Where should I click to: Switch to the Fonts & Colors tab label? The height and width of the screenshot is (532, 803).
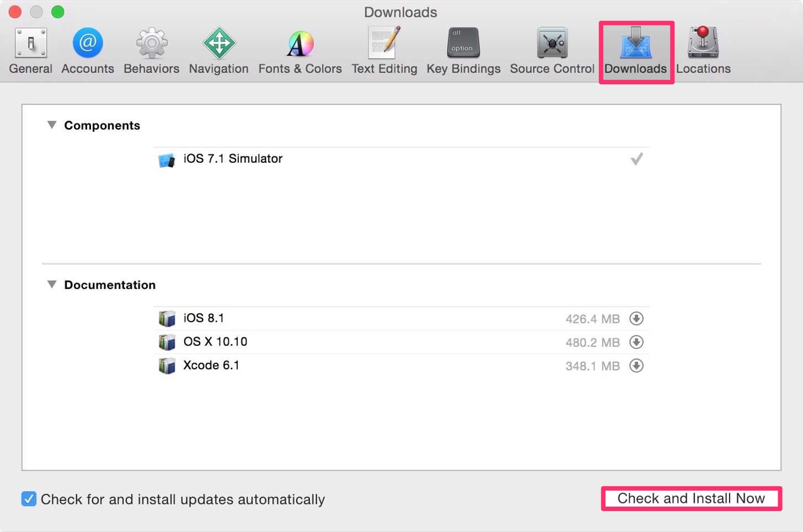coord(301,69)
